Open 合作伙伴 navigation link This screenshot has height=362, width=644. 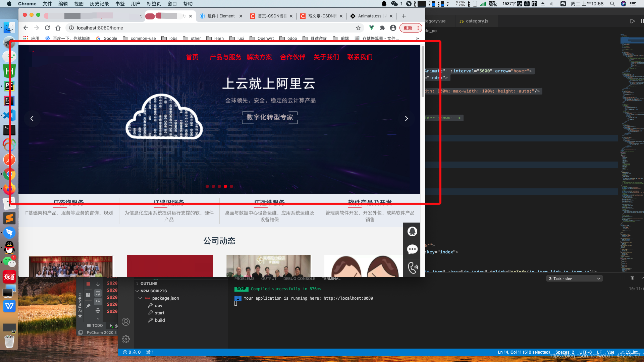(x=293, y=57)
